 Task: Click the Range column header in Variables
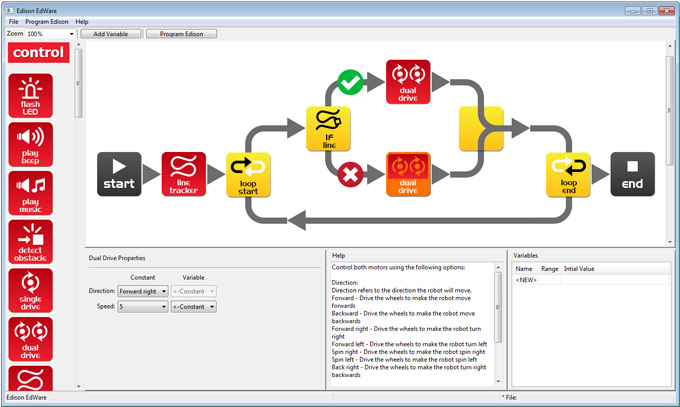pos(549,269)
